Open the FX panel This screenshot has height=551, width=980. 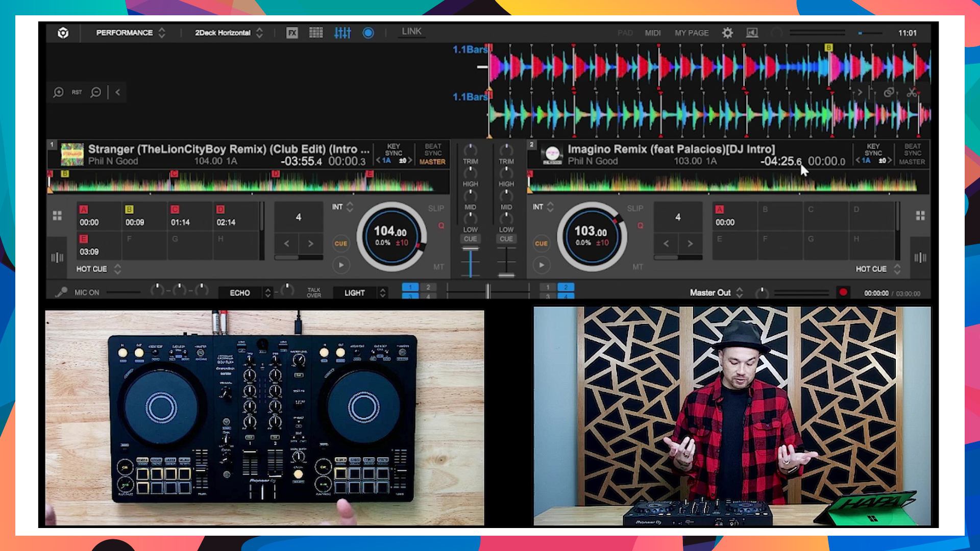(292, 33)
